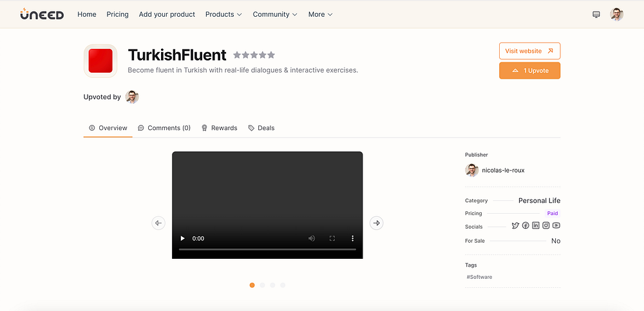Enter video fullscreen mode
Viewport: 644px width, 311px height.
tap(332, 238)
